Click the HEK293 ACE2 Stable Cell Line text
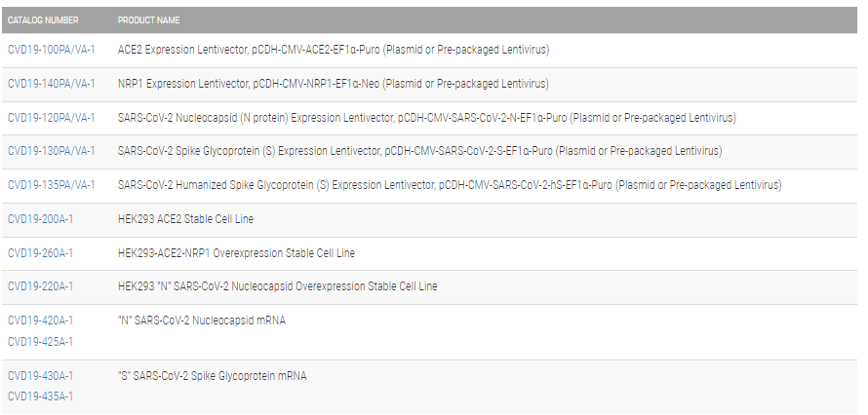Screen dimensions: 868x415 point(185,219)
